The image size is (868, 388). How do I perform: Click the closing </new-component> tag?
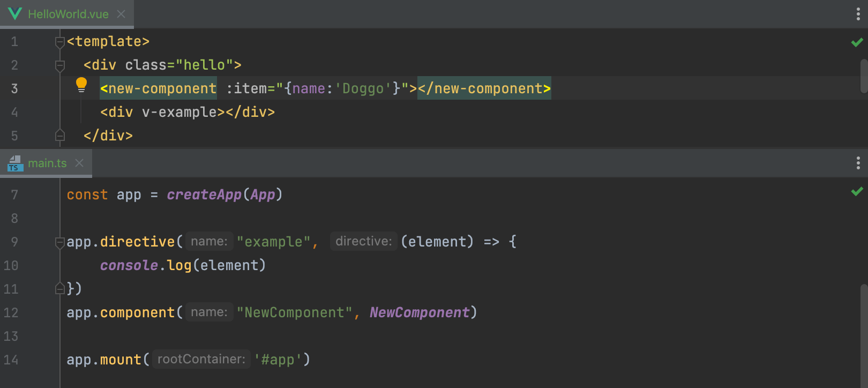point(484,88)
